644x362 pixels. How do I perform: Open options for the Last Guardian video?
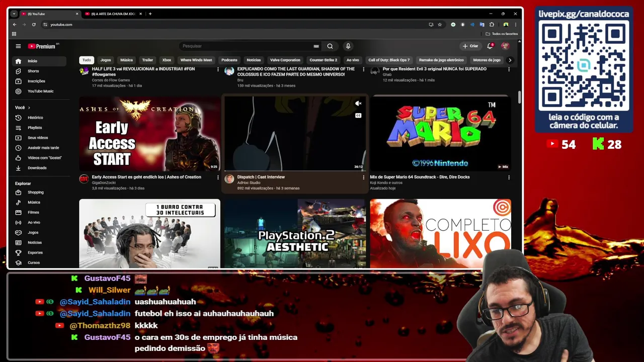(x=363, y=69)
